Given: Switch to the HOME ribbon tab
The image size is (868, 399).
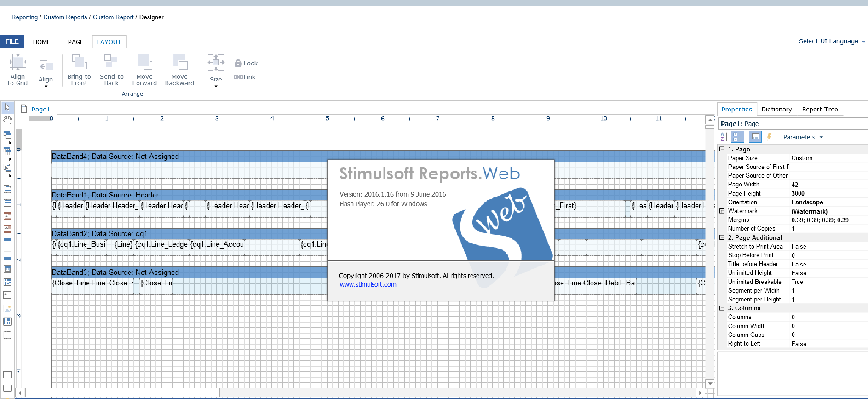Looking at the screenshot, I should (42, 42).
